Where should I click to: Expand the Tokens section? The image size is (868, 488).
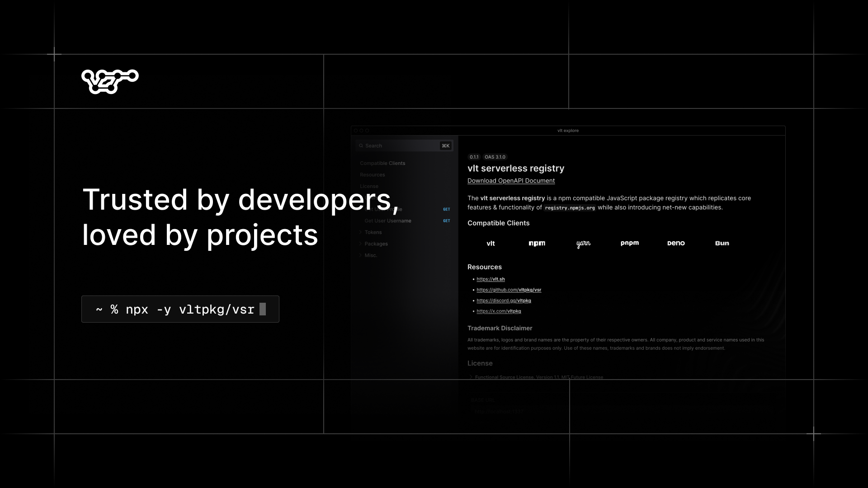coord(373,232)
